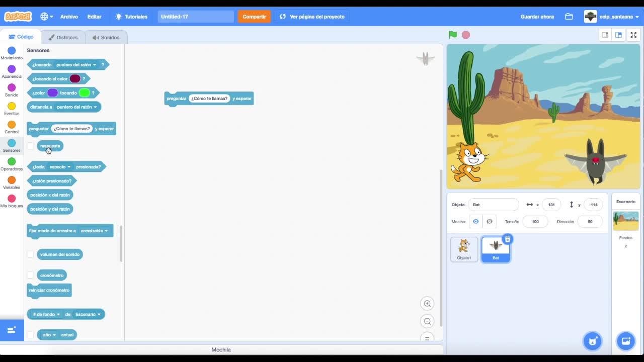644x362 pixels.
Task: Open the 'espacio' key dropdown
Action: coord(60,167)
